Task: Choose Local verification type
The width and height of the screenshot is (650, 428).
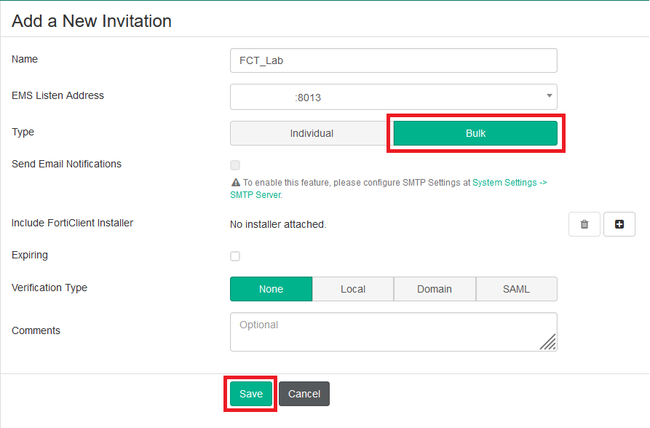Action: pos(352,289)
